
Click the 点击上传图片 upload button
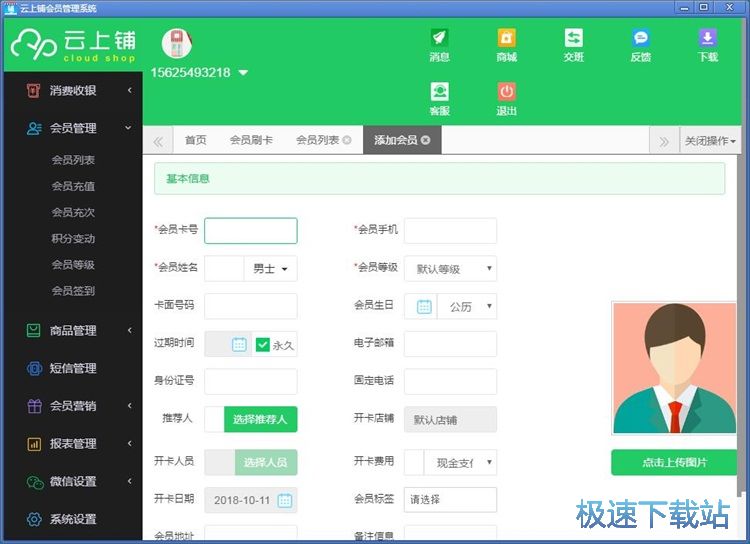(674, 462)
